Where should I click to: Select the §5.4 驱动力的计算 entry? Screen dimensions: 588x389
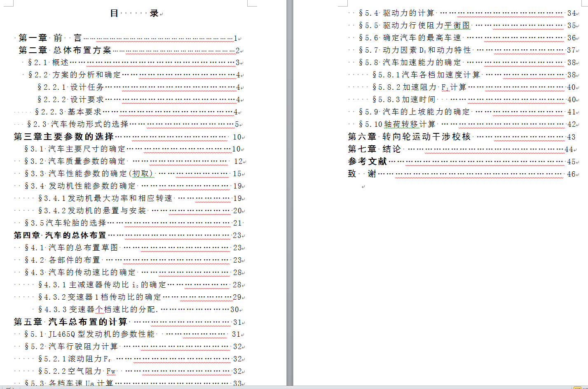(468, 13)
